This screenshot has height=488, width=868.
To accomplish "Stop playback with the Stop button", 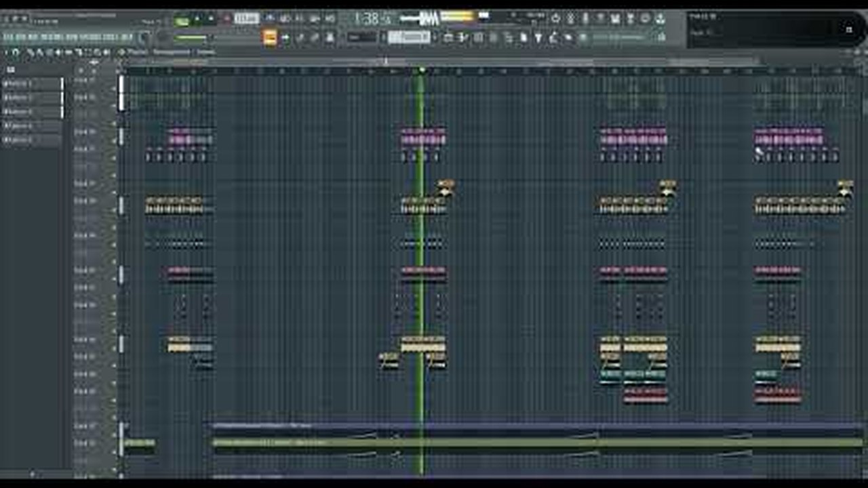I will (x=212, y=20).
